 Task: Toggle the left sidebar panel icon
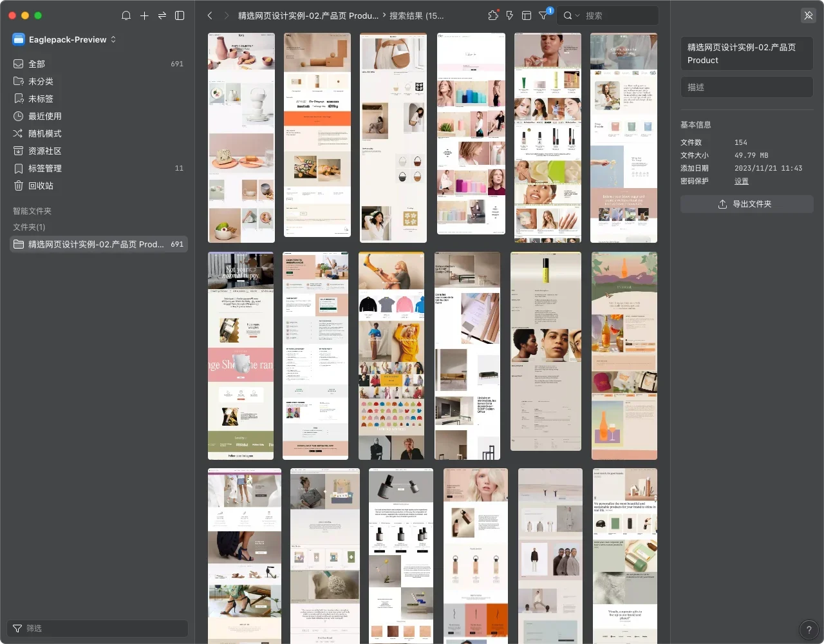pyautogui.click(x=180, y=15)
